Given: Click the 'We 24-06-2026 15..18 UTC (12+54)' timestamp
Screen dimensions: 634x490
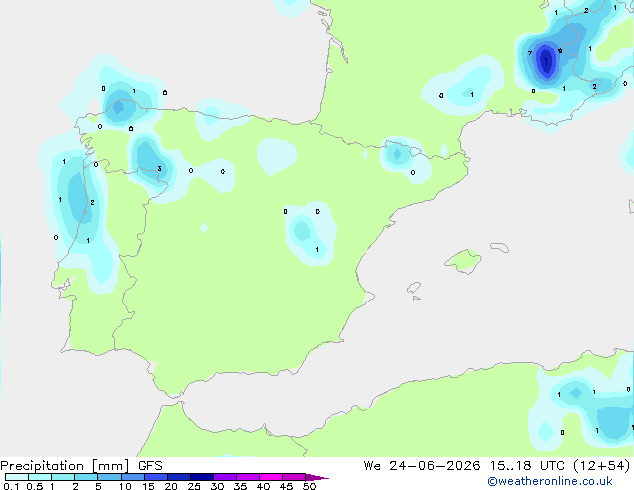Looking at the screenshot, I should 497,466.
